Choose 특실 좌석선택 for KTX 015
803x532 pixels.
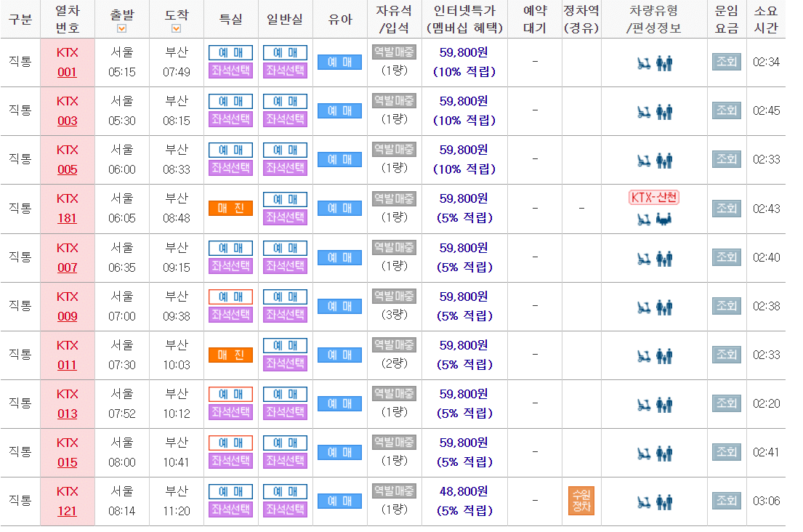[230, 461]
